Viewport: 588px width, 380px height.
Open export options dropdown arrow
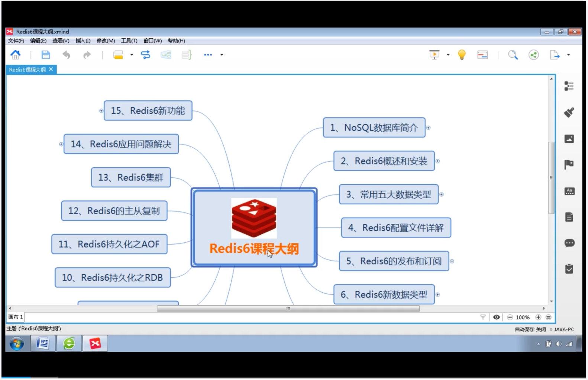pyautogui.click(x=568, y=55)
